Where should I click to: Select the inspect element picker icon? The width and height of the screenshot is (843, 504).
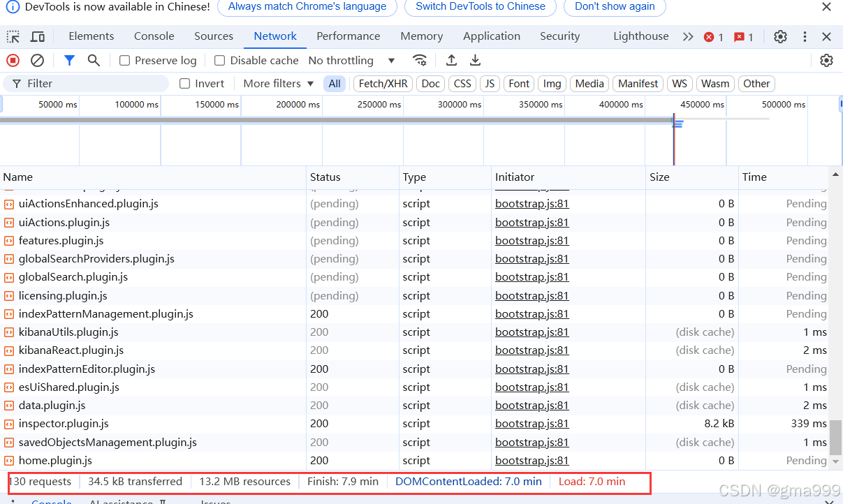13,37
